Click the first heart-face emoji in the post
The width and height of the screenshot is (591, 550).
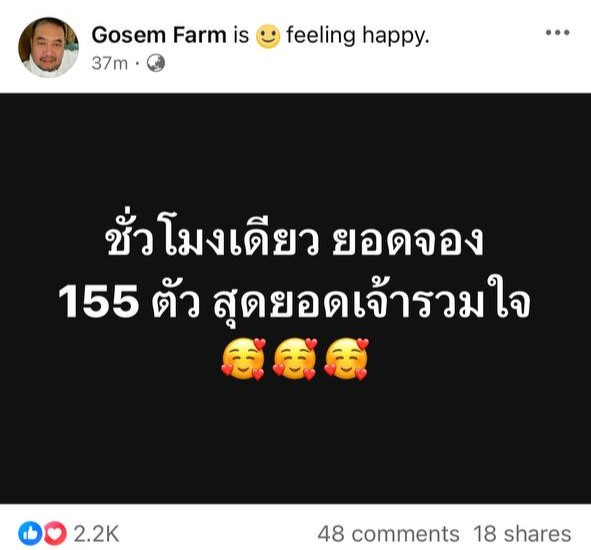pyautogui.click(x=243, y=358)
